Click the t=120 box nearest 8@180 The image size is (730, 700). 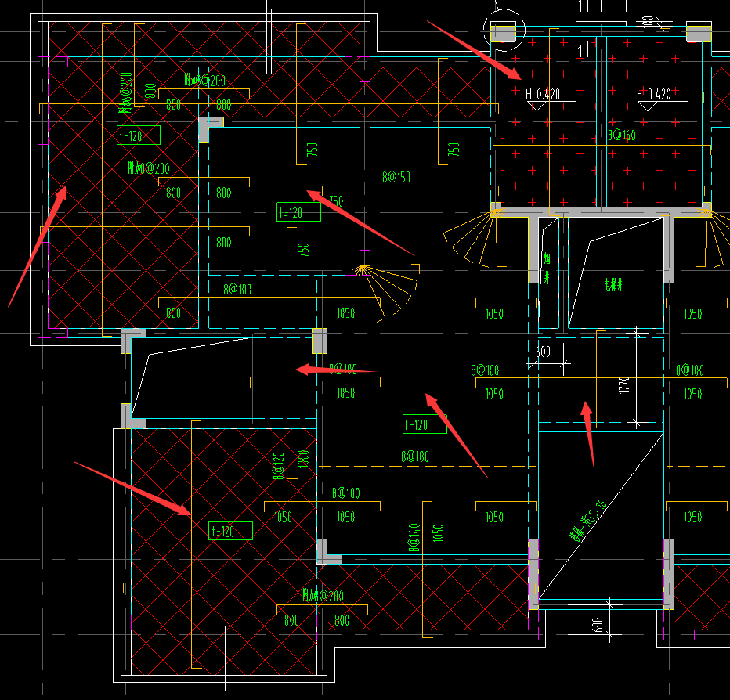[x=425, y=424]
